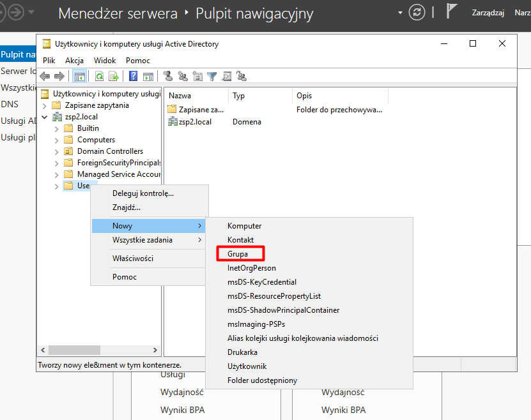Click the Refresh icon in the toolbar

click(99, 77)
